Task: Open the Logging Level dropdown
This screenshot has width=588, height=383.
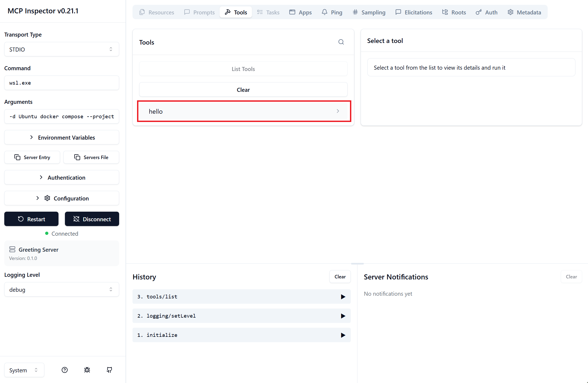Action: pos(62,290)
